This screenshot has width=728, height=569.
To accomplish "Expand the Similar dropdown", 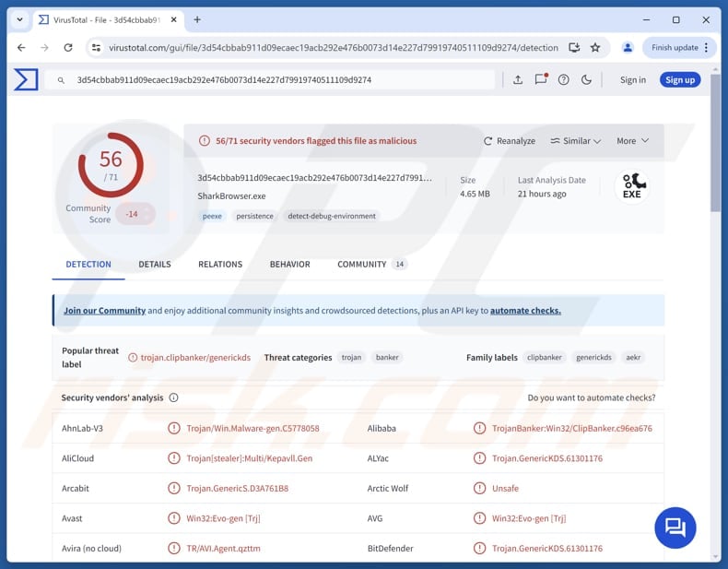I will coord(576,141).
